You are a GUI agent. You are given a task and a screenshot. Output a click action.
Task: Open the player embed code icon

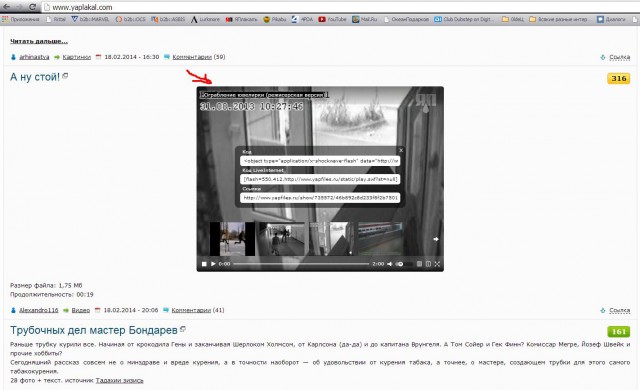point(419,264)
